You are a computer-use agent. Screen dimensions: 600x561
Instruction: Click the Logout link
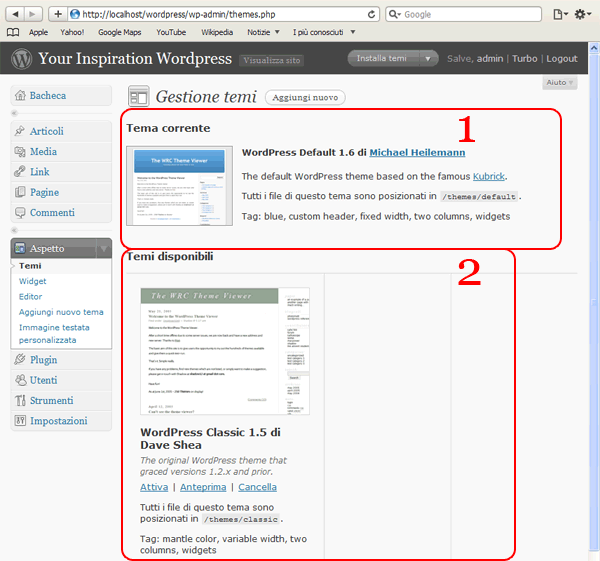tap(562, 59)
